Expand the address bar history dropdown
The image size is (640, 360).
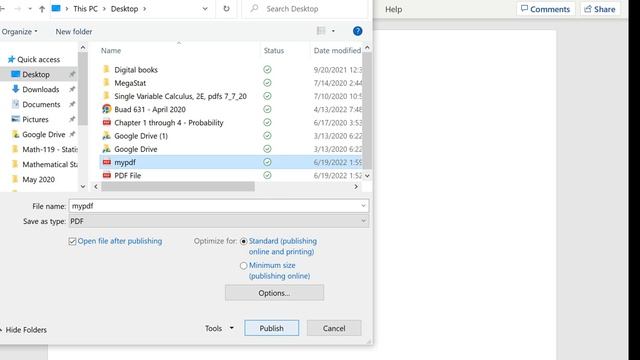205,9
